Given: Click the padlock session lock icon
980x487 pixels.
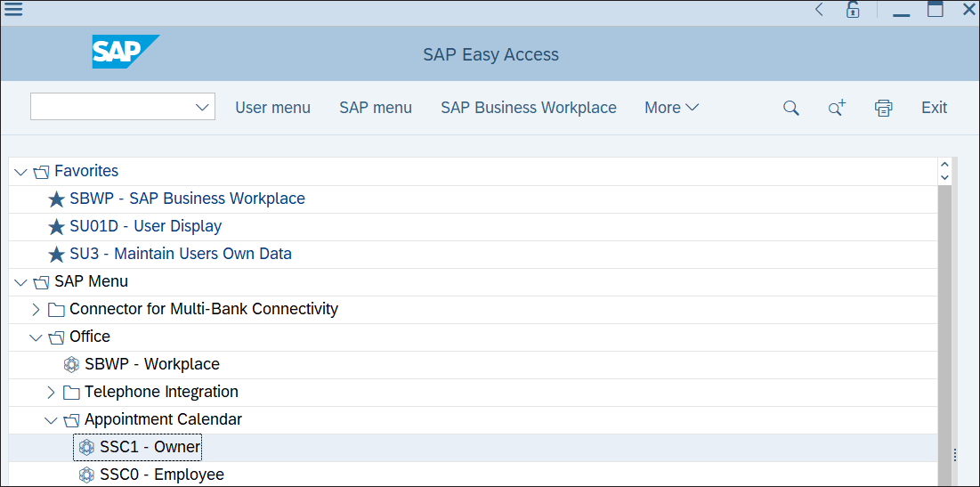Looking at the screenshot, I should (853, 10).
